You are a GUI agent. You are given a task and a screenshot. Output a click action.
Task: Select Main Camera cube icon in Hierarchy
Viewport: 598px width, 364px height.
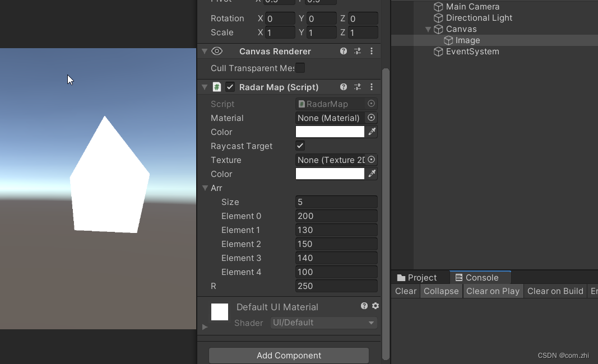click(438, 7)
